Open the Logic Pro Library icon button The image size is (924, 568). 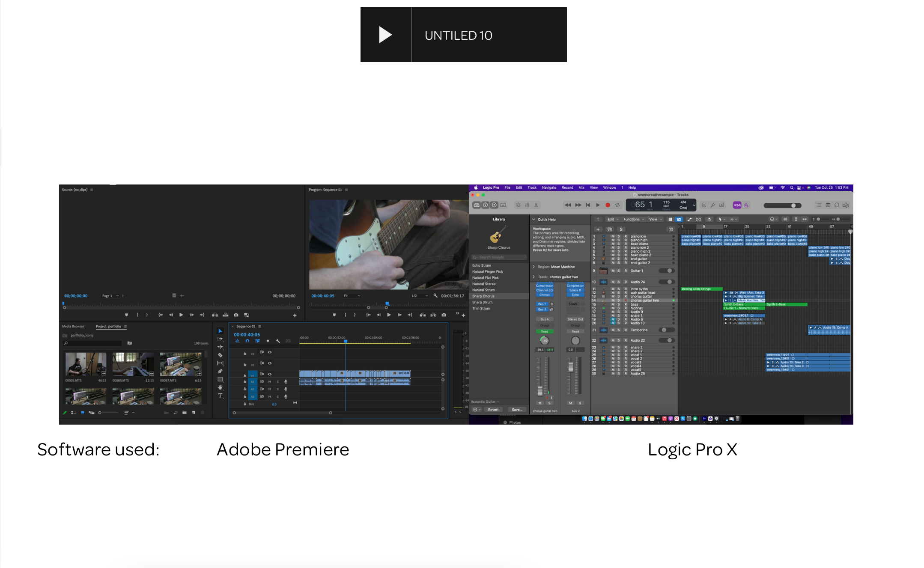click(x=477, y=205)
